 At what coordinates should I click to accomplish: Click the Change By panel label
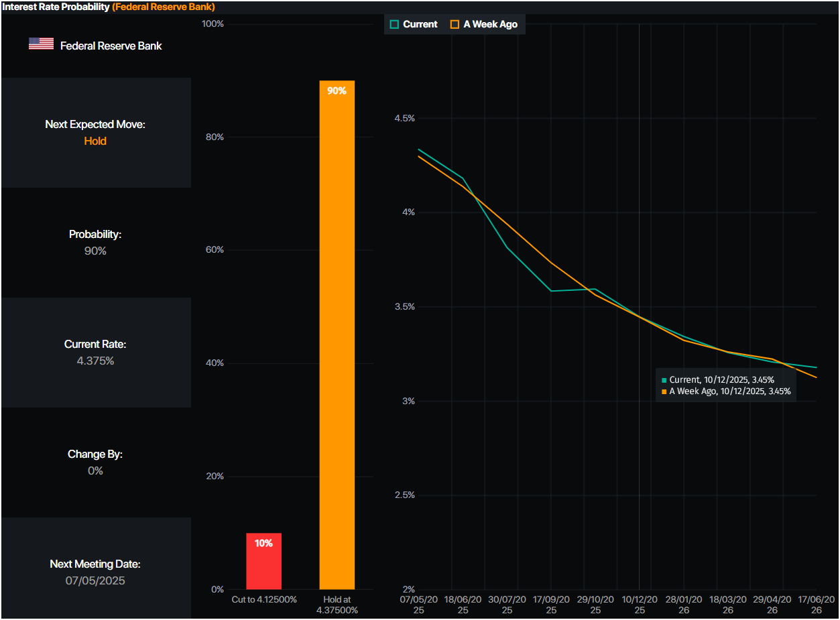pyautogui.click(x=95, y=454)
